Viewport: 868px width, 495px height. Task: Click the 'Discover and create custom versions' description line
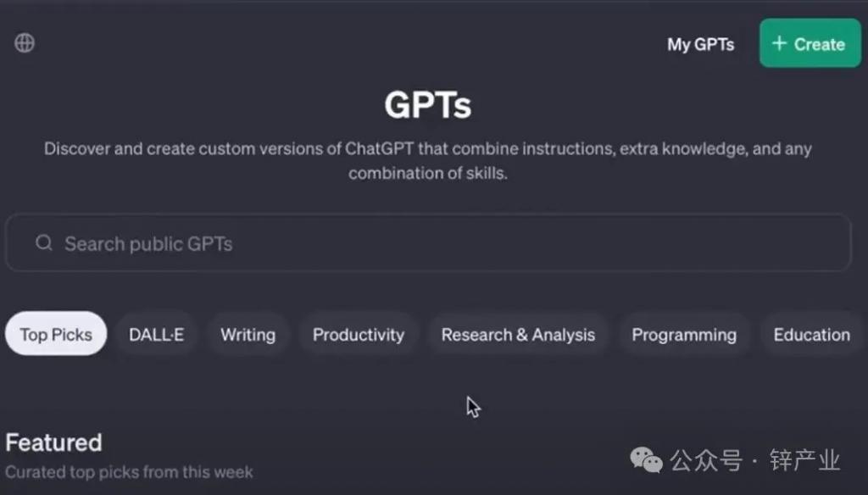[428, 148]
